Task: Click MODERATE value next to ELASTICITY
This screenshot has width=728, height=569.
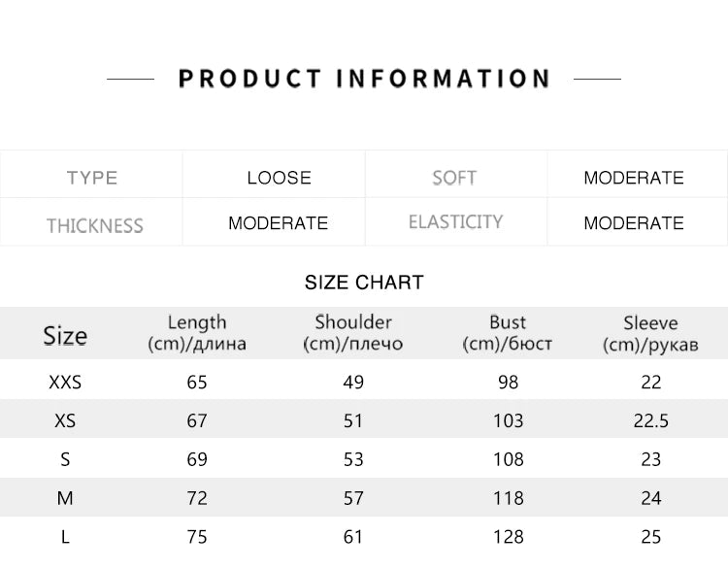Action: (x=633, y=223)
